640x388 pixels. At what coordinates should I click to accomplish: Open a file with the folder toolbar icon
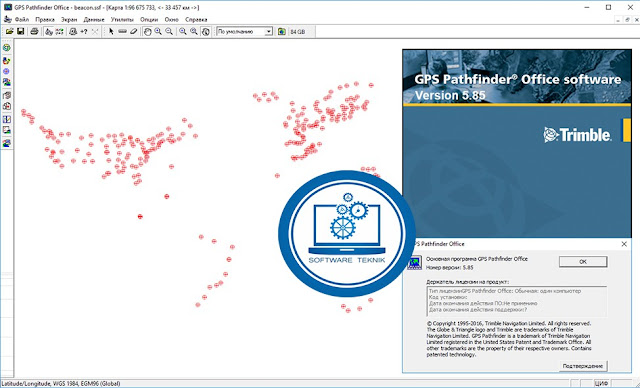tap(9, 31)
